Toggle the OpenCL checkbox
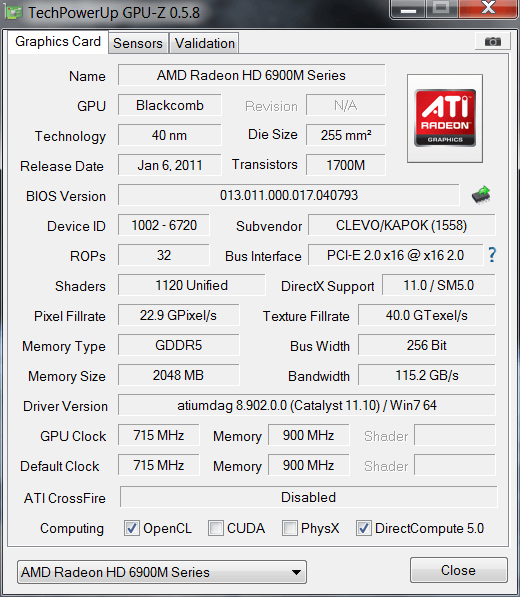Screen dimensions: 520x597 pos(132,528)
